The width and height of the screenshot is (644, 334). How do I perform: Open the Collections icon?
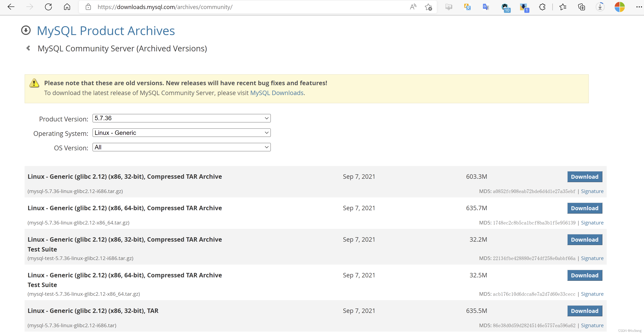click(582, 7)
